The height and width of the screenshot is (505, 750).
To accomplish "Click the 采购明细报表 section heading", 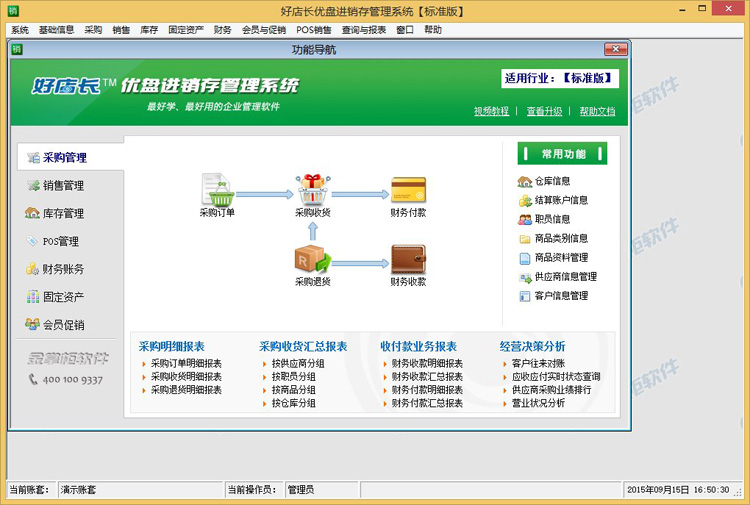I will click(172, 346).
